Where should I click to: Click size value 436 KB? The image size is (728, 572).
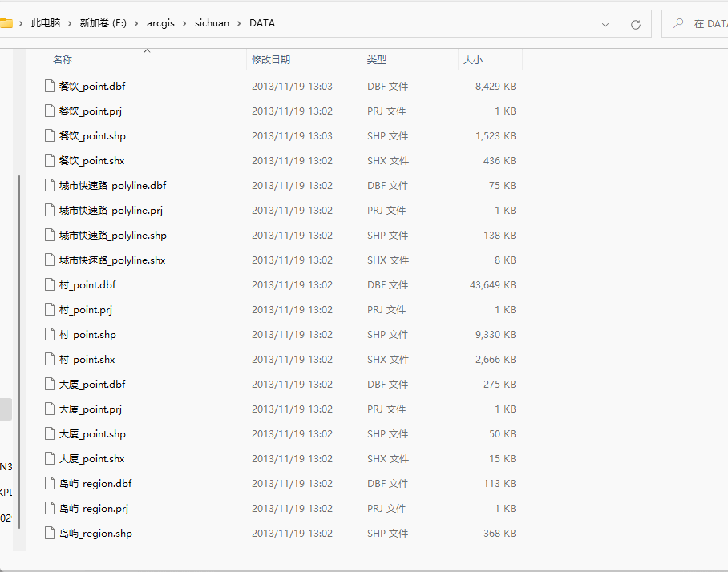coord(499,161)
